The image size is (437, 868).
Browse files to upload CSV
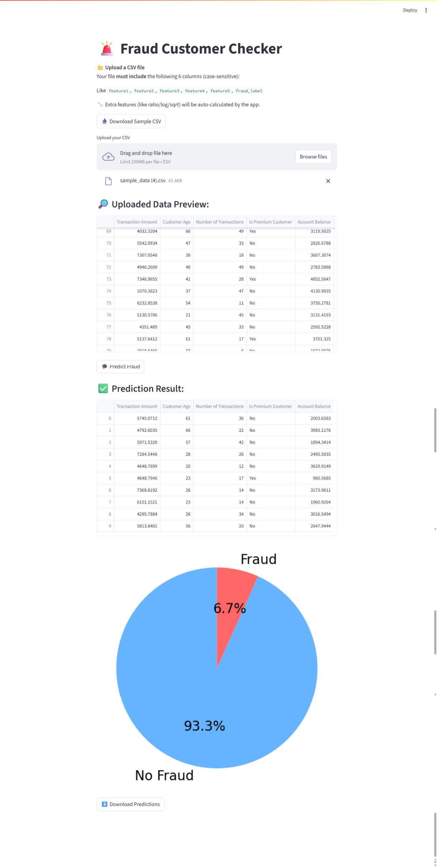313,157
